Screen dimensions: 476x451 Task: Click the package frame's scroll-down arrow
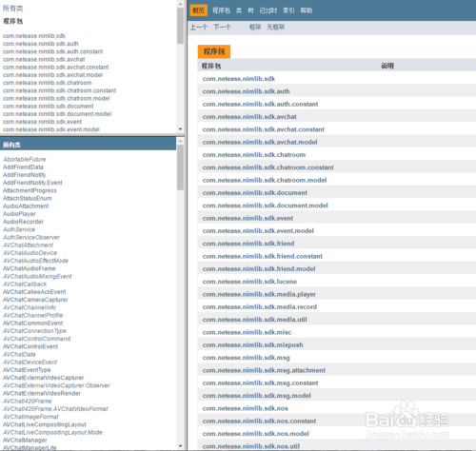pyautogui.click(x=180, y=129)
